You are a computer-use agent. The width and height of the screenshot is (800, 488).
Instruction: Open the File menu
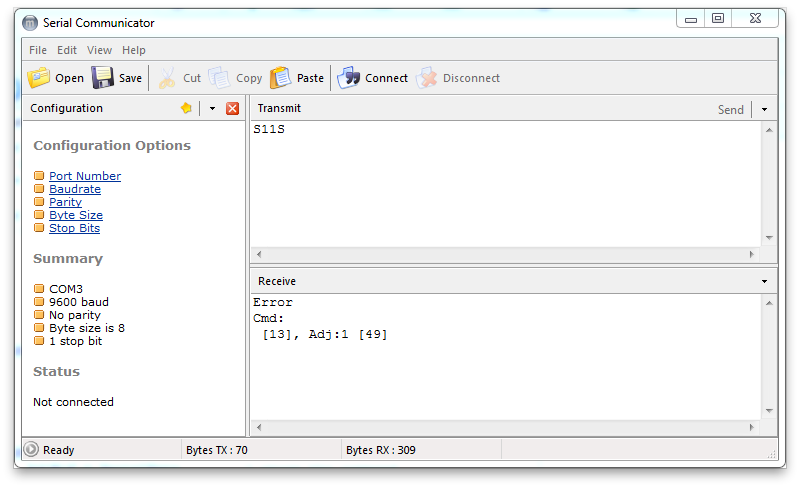(38, 50)
